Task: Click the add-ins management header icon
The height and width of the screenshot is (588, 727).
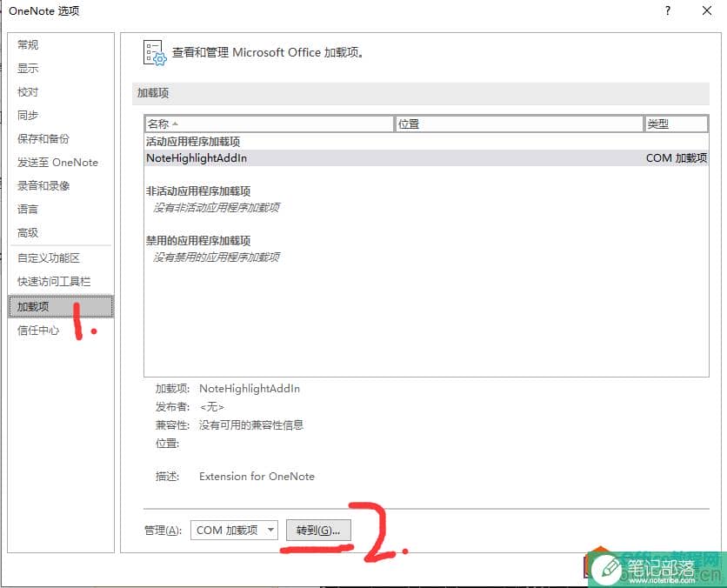Action: coord(155,53)
